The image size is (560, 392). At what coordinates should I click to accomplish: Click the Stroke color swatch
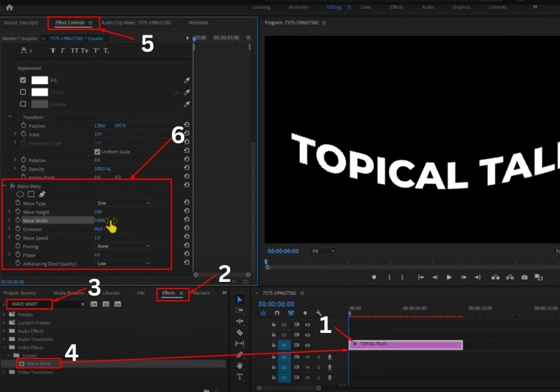coord(40,92)
